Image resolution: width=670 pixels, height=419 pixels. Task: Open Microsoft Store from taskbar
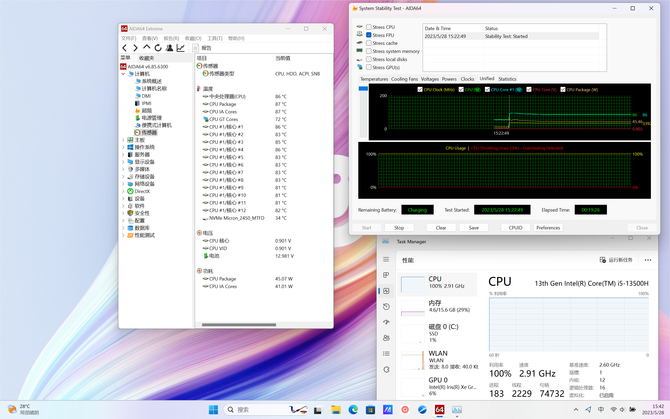click(x=370, y=410)
